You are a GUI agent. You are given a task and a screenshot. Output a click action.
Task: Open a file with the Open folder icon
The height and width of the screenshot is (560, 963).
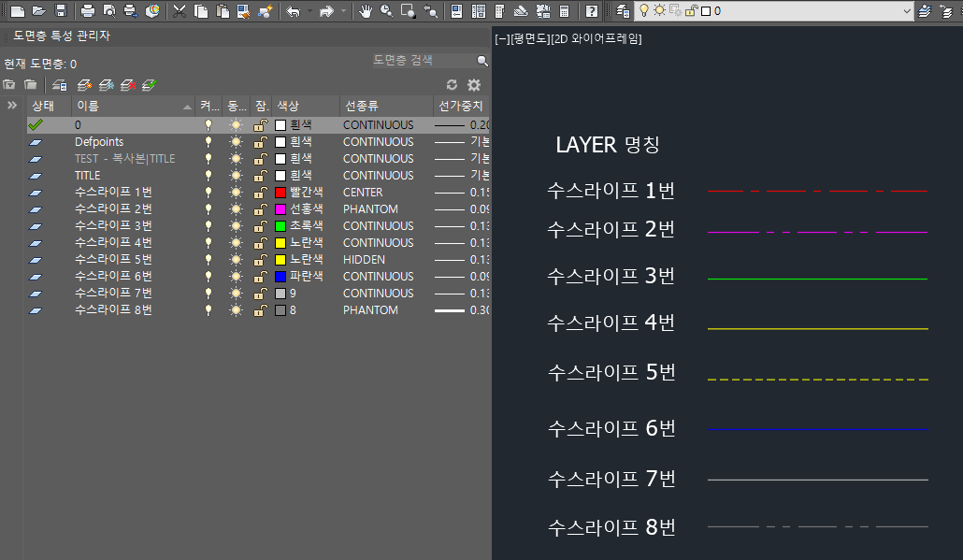tap(38, 10)
